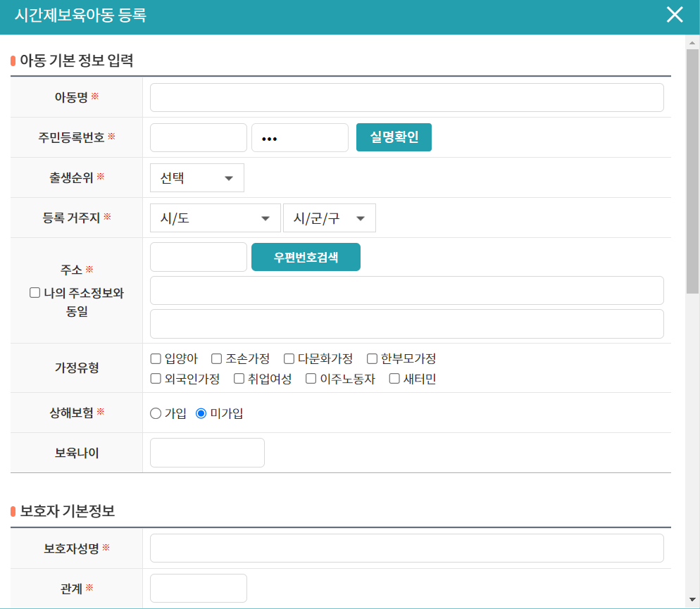Check the 입양아 family type checkbox

155,358
